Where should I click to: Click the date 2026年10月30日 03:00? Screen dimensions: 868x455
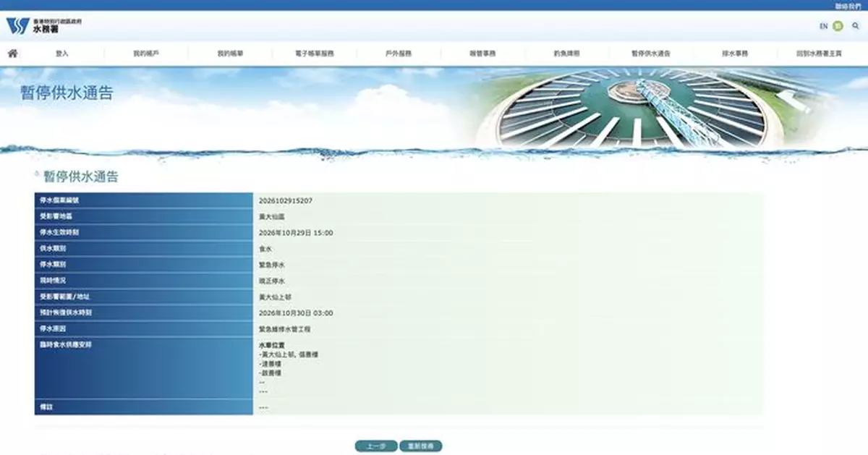296,313
